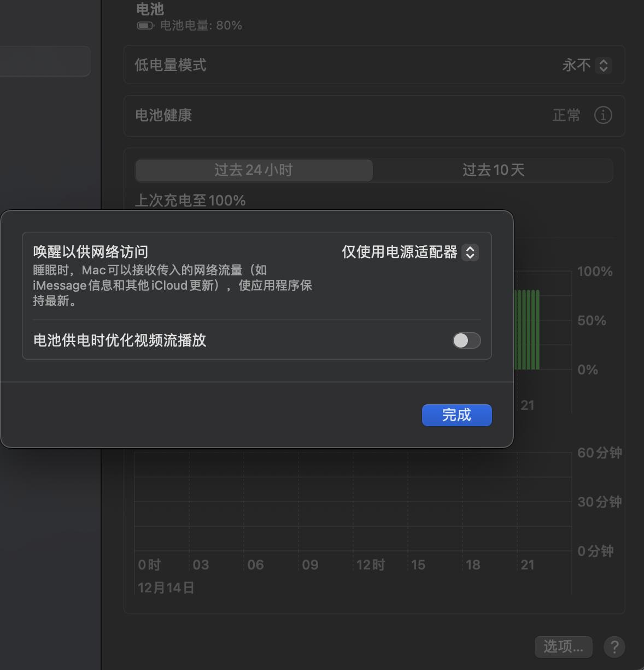Image resolution: width=644 pixels, height=670 pixels.
Task: Click the 上次充电至100% text
Action: [190, 201]
